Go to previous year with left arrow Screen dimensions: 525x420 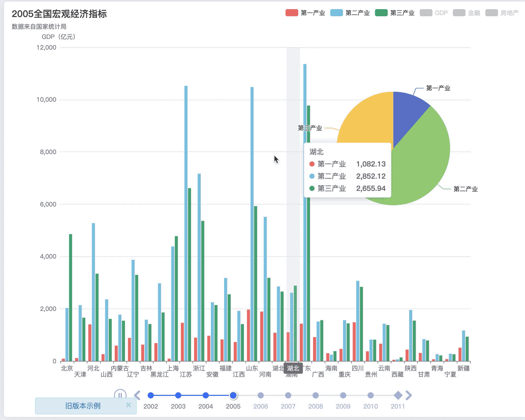click(x=137, y=395)
